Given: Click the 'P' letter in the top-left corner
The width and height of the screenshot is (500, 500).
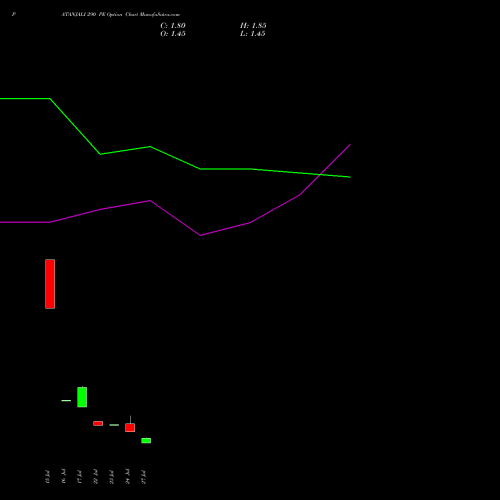Looking at the screenshot, I should (x=14, y=15).
